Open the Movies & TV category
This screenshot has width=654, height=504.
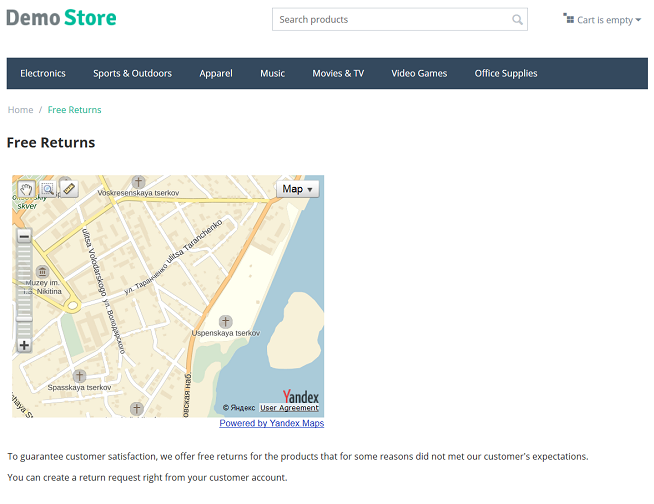[338, 73]
